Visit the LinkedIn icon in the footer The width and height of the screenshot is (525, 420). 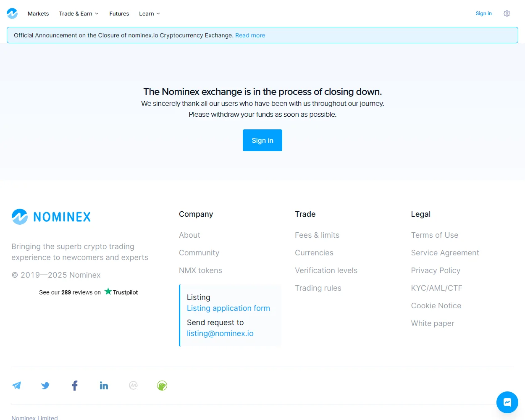[104, 385]
